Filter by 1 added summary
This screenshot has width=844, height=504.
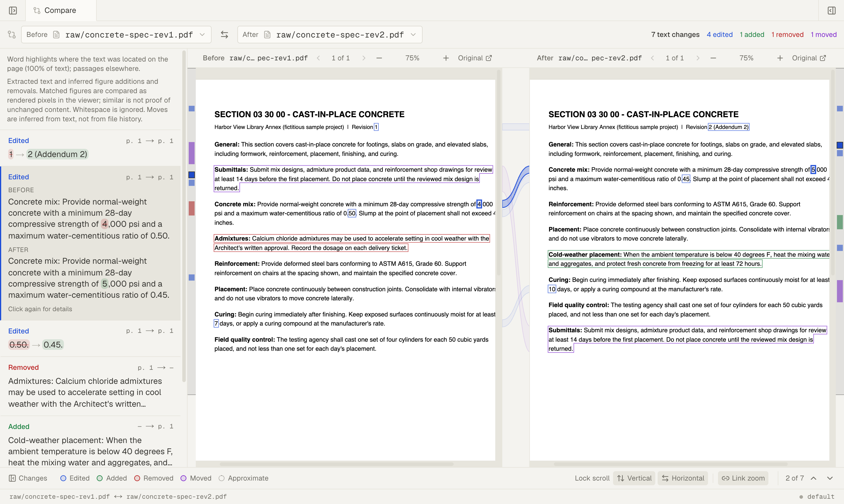coord(752,34)
